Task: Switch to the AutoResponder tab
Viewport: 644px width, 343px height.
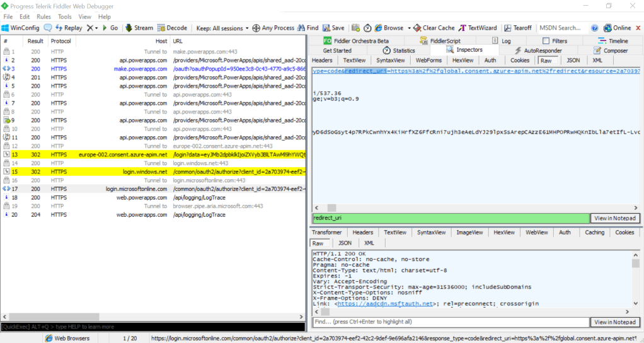Action: (x=538, y=50)
